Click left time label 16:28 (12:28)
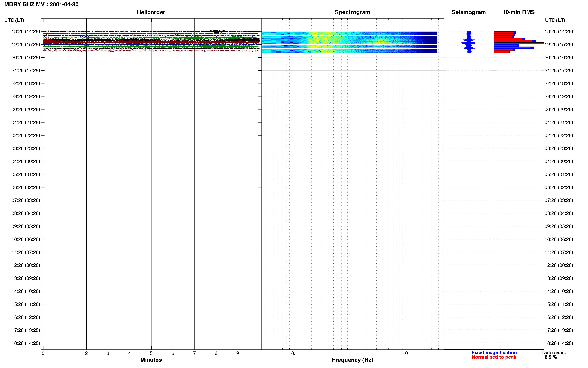The width and height of the screenshot is (588, 368). coord(26,317)
